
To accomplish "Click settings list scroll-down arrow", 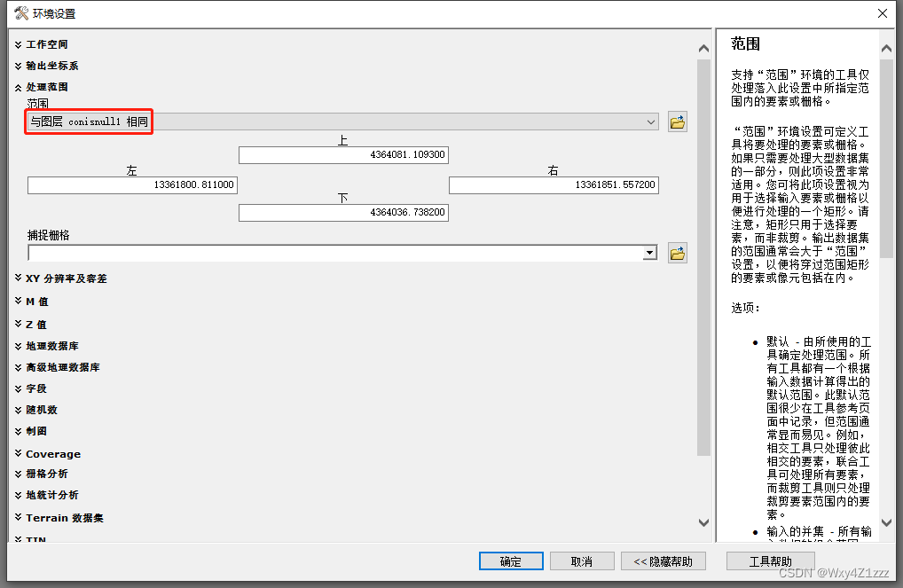I will coord(703,523).
